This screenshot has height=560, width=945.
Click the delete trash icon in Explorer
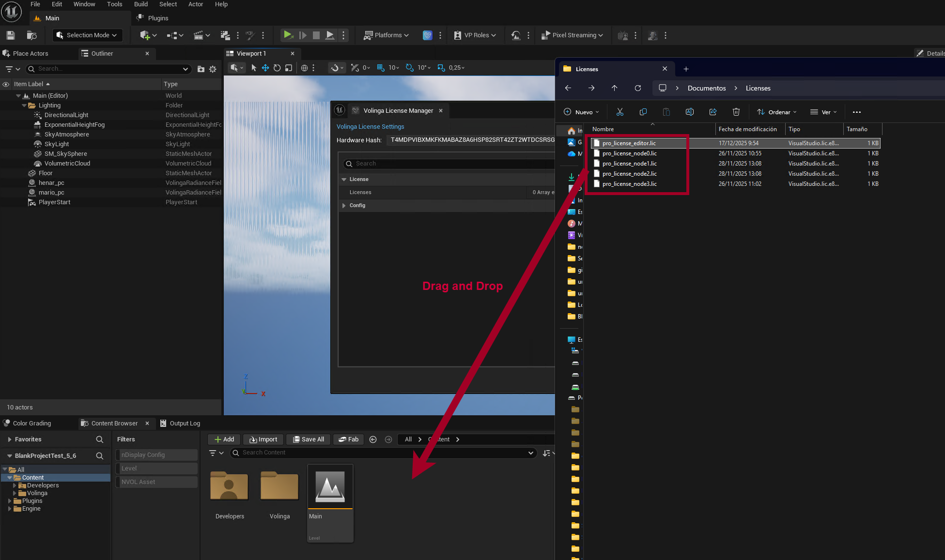click(736, 112)
